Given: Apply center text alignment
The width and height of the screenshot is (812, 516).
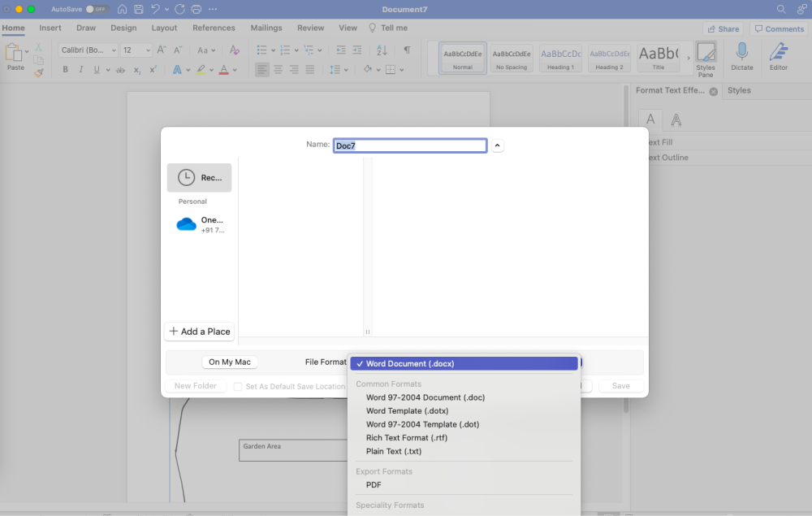Looking at the screenshot, I should point(278,69).
